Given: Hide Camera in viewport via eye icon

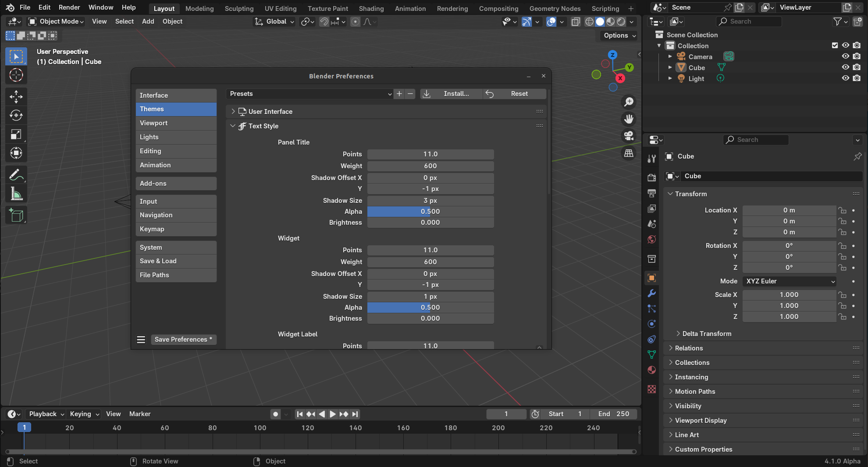Looking at the screenshot, I should (x=846, y=57).
